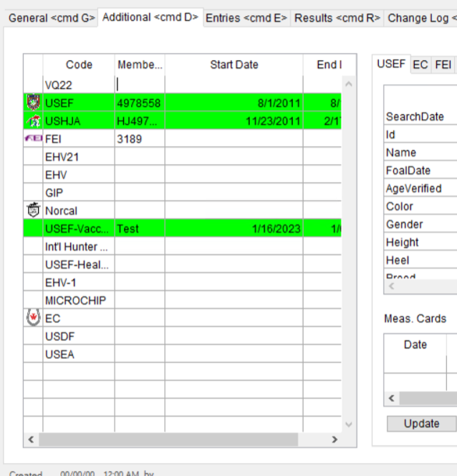This screenshot has height=476, width=457.
Task: Click the EC maple leaf horseshoe icon
Action: 34,318
